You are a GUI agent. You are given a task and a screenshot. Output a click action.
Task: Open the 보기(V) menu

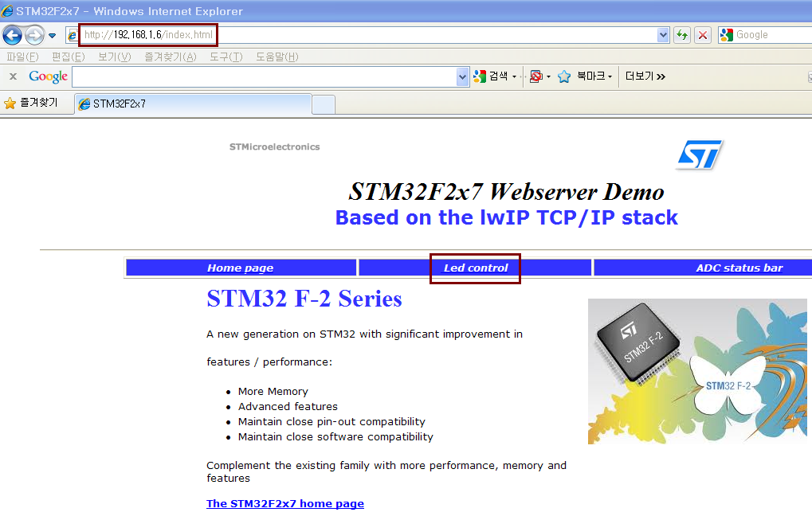(115, 57)
